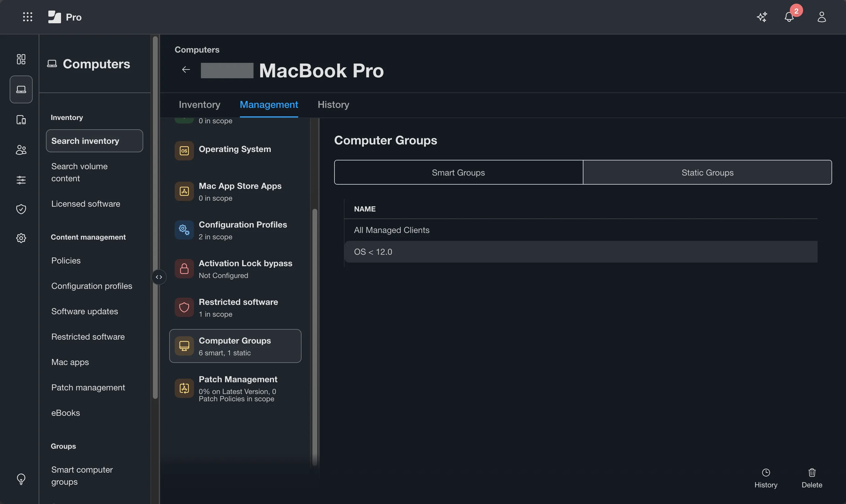Select the Management tab
Viewport: 846px width, 504px height.
point(269,105)
